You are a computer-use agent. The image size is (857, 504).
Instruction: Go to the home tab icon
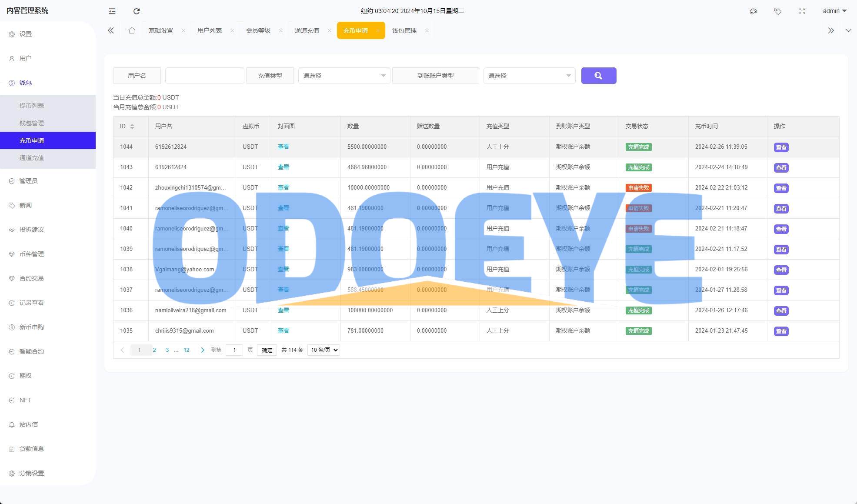click(x=132, y=30)
